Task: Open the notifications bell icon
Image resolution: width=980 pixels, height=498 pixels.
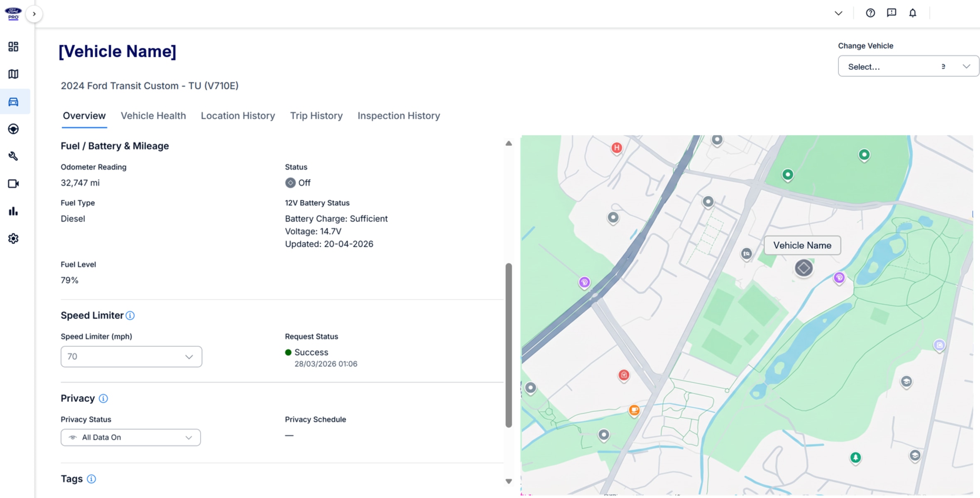Action: coord(913,13)
